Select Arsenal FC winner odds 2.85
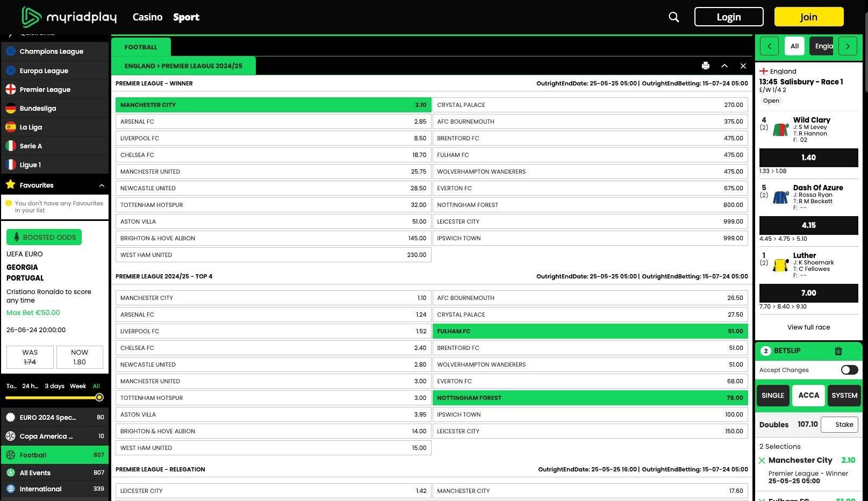 coord(274,121)
